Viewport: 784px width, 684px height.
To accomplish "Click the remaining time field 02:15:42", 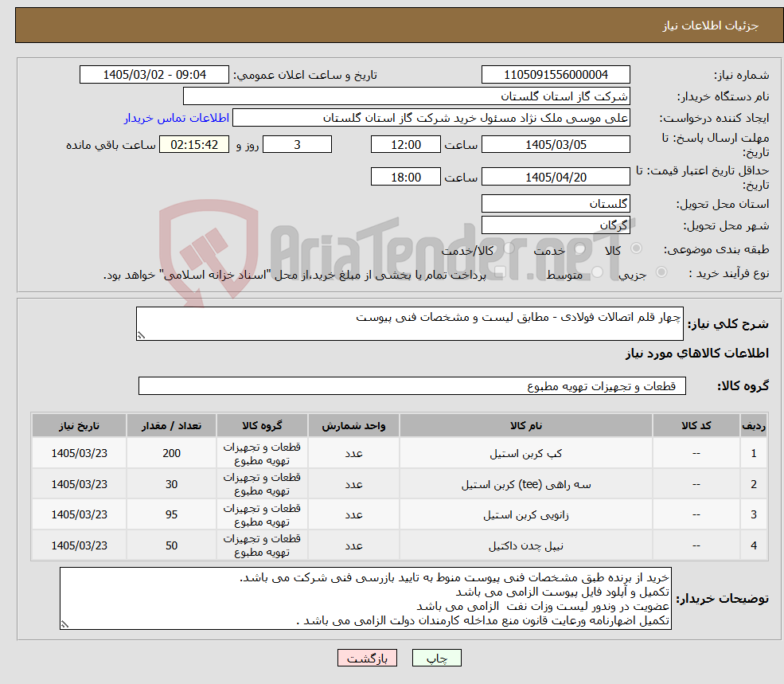I will 194,145.
